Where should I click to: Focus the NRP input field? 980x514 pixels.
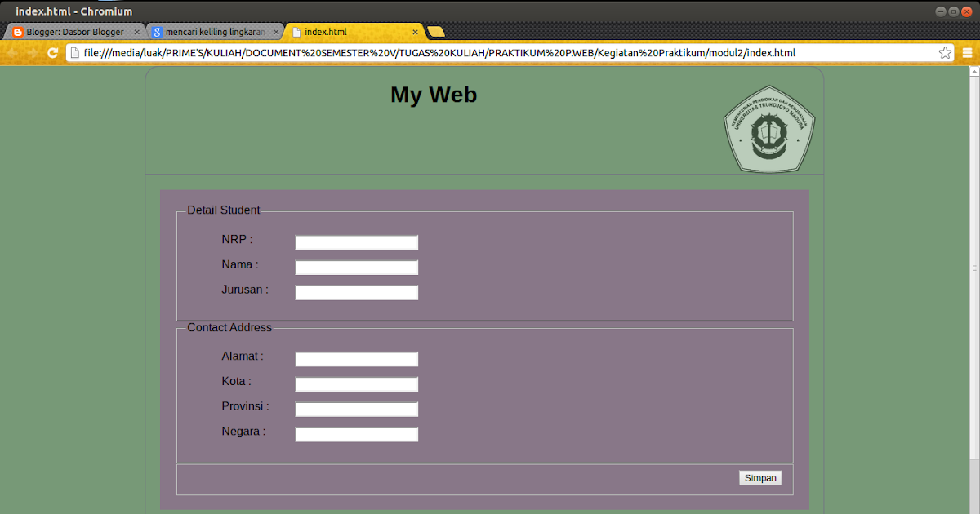pyautogui.click(x=357, y=242)
